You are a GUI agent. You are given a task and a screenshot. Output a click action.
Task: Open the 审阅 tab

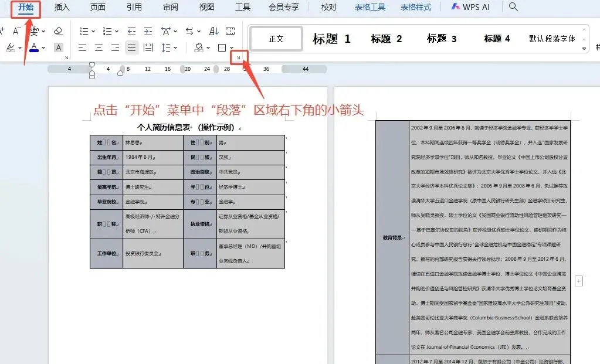click(171, 7)
